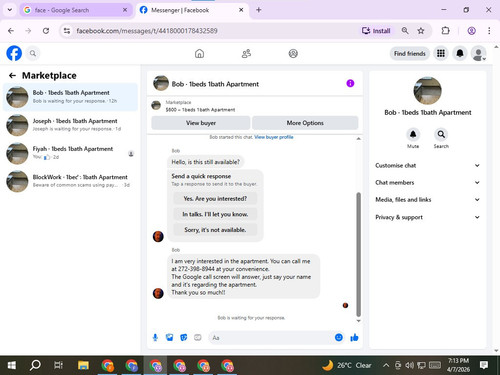
Task: Open Task View on the taskbar
Action: click(x=58, y=365)
